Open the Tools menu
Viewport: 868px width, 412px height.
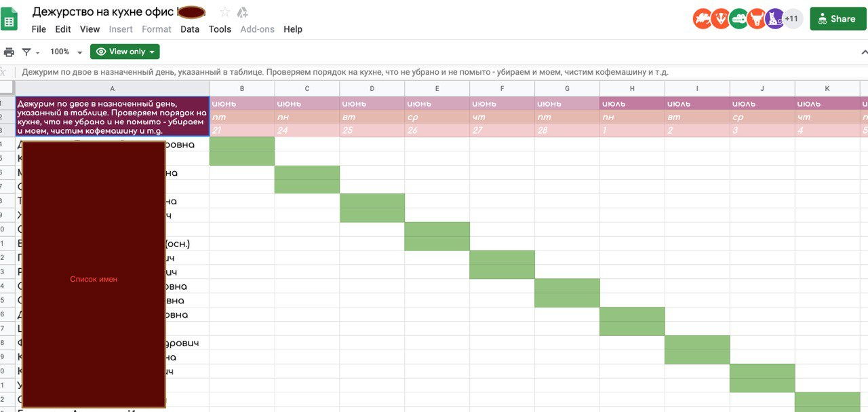[220, 29]
